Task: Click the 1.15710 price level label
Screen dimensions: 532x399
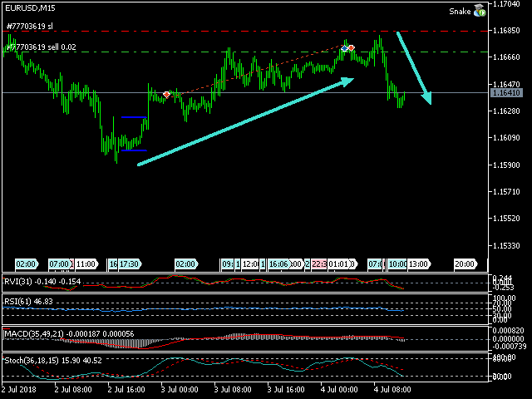Action: point(506,192)
